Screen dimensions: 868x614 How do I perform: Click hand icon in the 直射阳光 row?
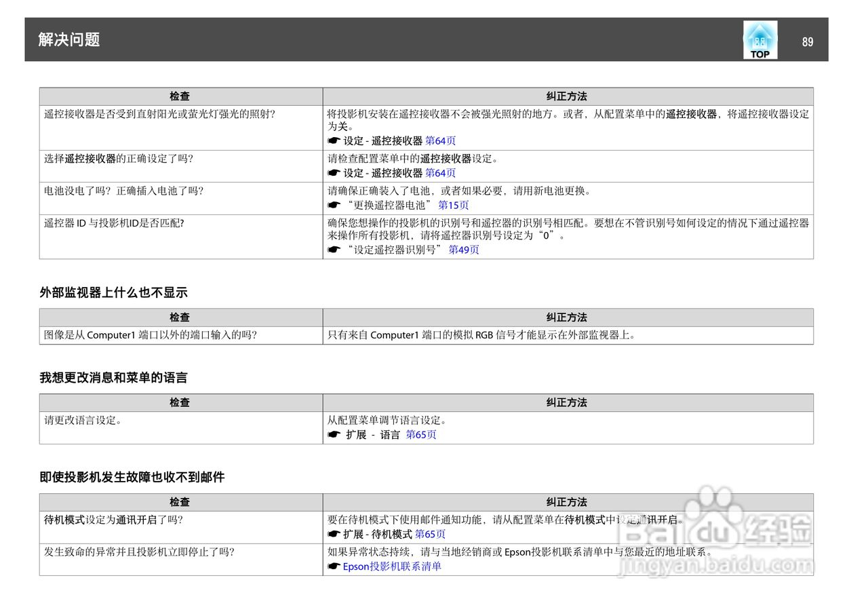click(x=334, y=141)
